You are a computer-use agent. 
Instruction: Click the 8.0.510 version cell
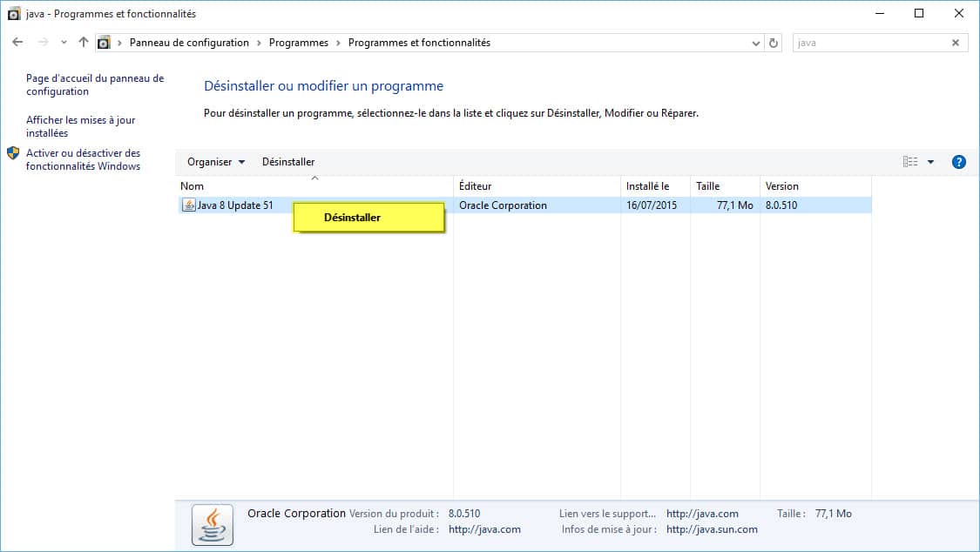pos(781,205)
